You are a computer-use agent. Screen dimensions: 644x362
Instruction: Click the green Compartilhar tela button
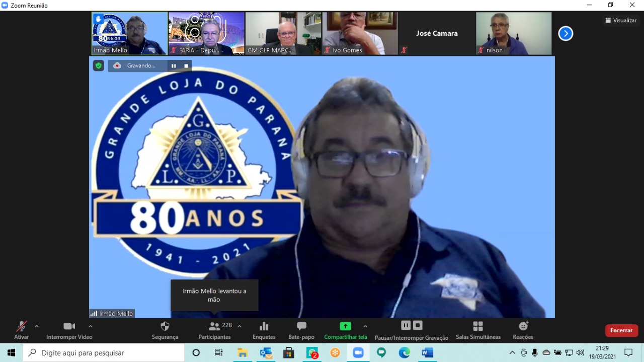click(x=345, y=330)
